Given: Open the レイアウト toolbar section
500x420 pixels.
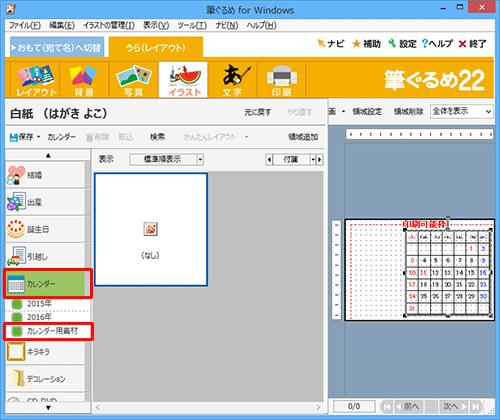Looking at the screenshot, I should (36, 80).
